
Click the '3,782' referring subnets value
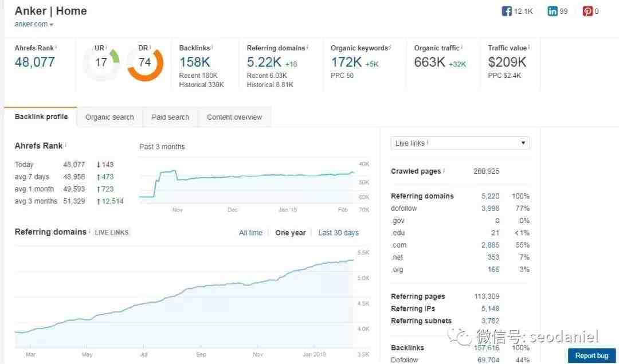click(490, 321)
